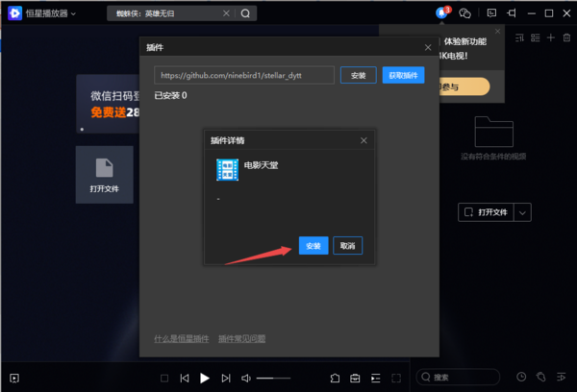Click the plugin URL input field
Viewport: 577px width, 392px height.
click(x=244, y=75)
